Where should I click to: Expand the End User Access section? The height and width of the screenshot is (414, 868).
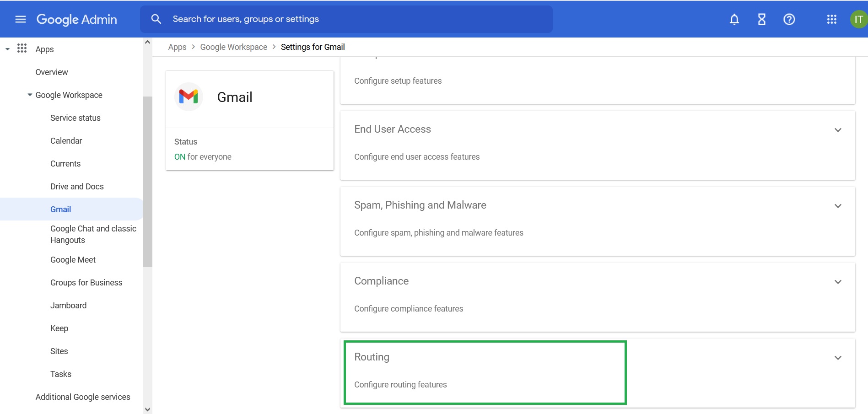(837, 130)
